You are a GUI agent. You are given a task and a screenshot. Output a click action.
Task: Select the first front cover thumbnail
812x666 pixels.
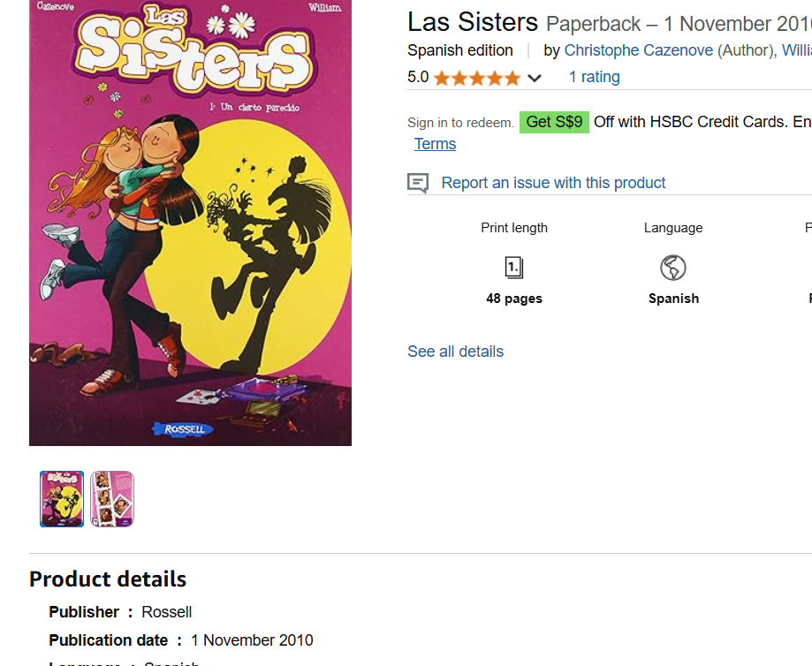(62, 499)
